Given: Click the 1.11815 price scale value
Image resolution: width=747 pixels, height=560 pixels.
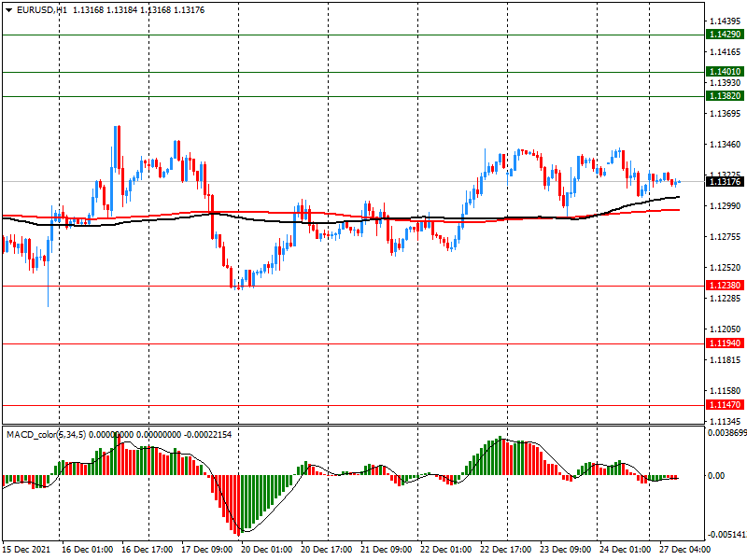Looking at the screenshot, I should pos(726,360).
